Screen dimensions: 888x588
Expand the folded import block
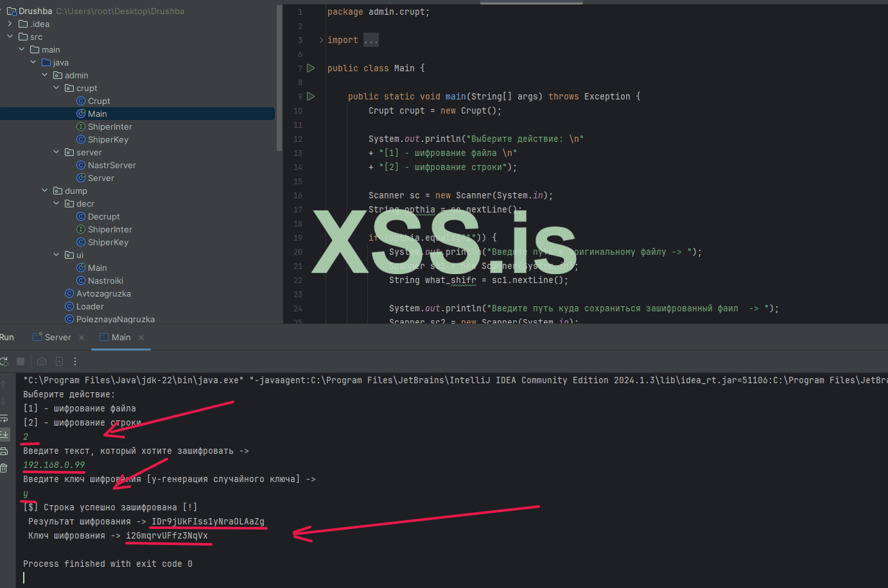pos(322,40)
